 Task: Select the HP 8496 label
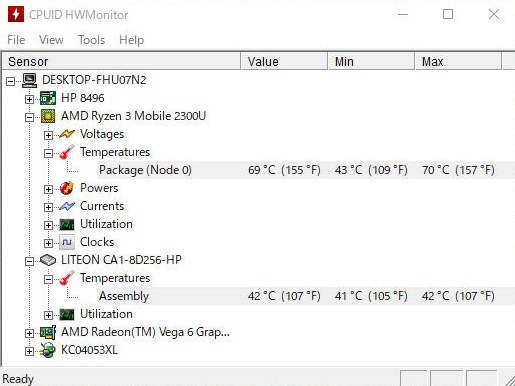(x=82, y=98)
